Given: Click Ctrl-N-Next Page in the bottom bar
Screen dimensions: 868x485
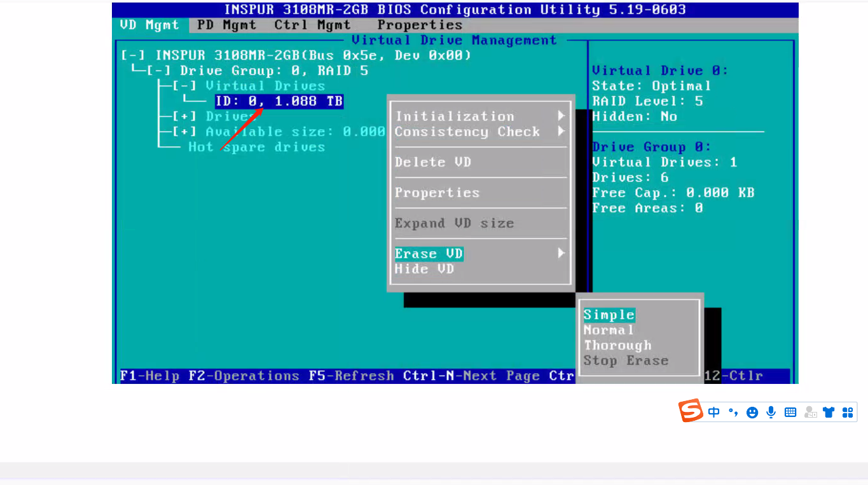Looking at the screenshot, I should 472,376.
